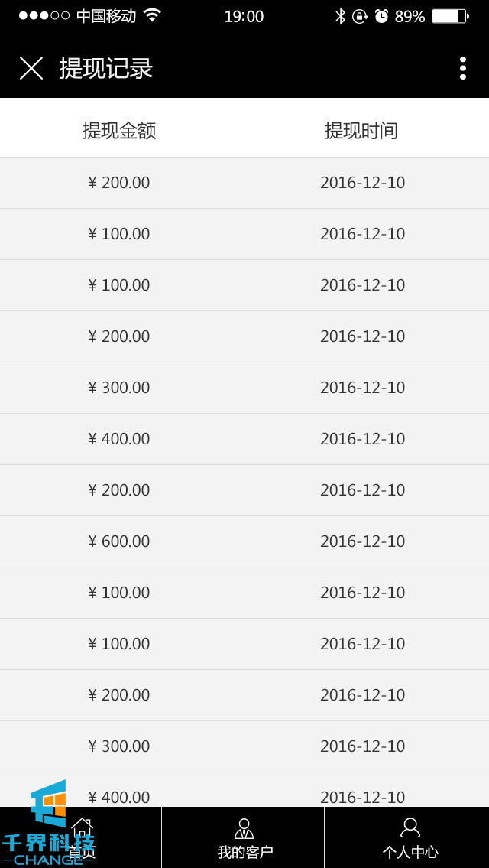489x868 pixels.
Task: Tap the Wi-Fi signal icon
Action: 152,16
